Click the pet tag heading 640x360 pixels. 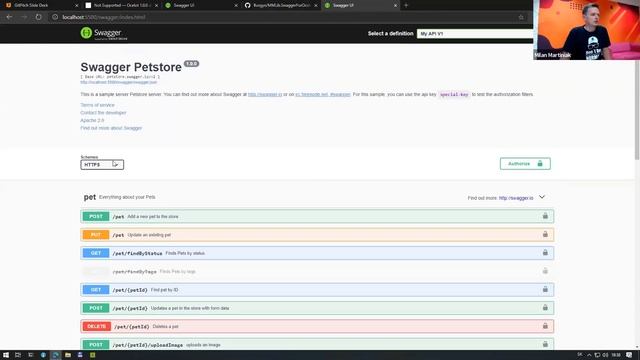pos(90,197)
